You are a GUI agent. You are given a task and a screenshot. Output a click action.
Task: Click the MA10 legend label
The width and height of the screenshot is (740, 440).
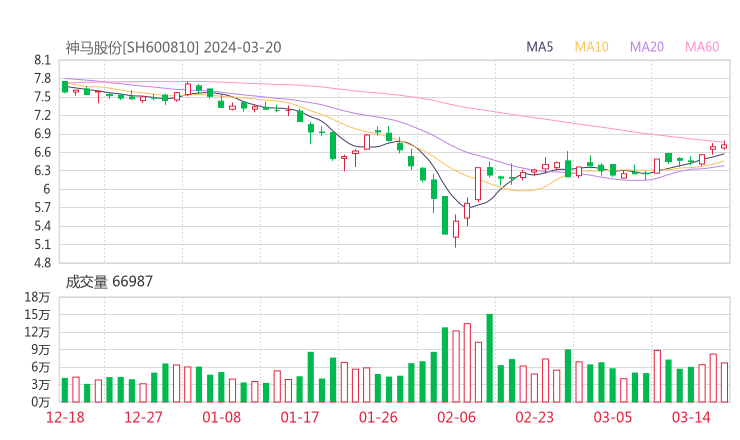coord(591,47)
